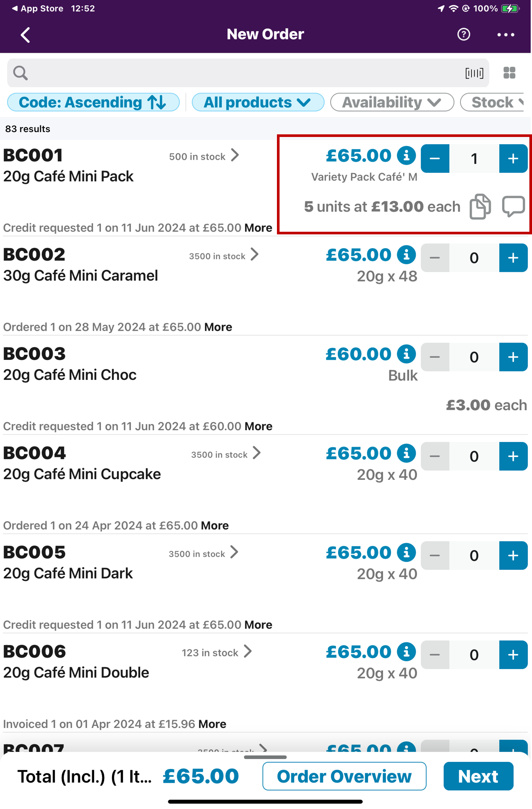The height and width of the screenshot is (809, 532).
Task: Open info icon for BC003 price
Action: pos(406,354)
